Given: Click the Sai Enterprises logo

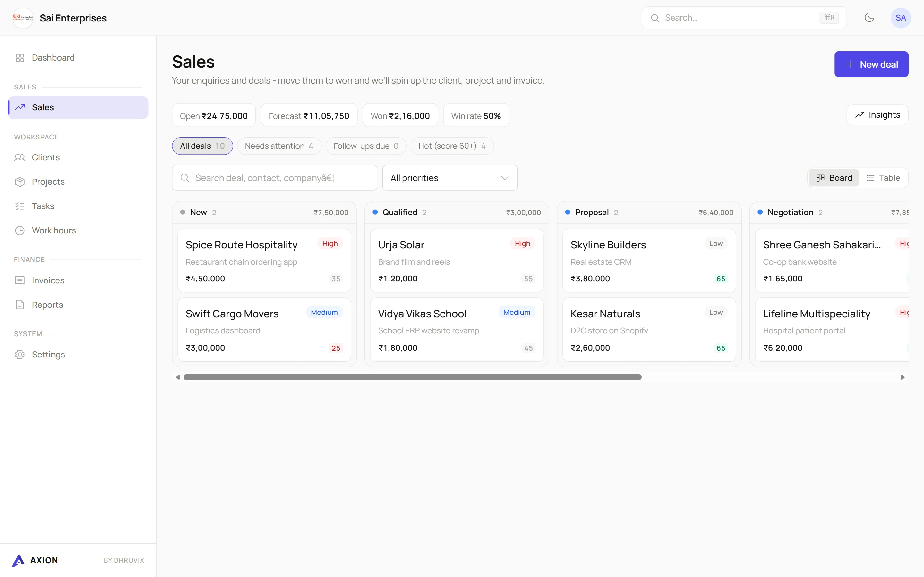Looking at the screenshot, I should pos(23,18).
